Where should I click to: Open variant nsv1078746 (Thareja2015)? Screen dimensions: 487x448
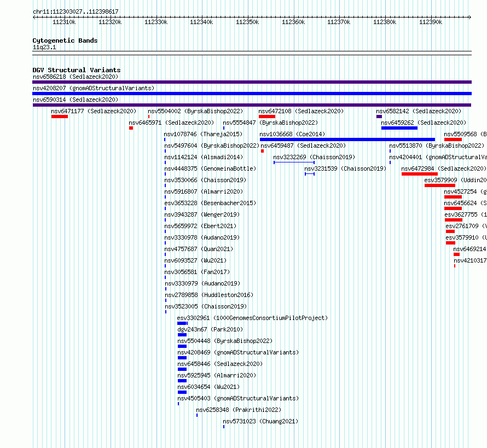pos(203,134)
